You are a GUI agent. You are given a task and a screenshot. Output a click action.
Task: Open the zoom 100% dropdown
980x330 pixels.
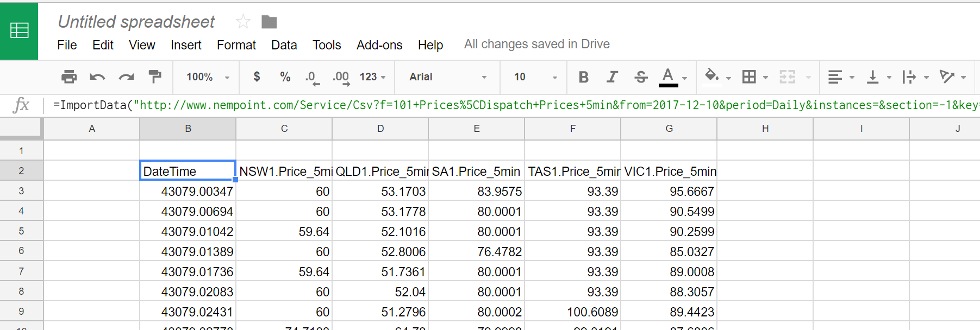208,77
